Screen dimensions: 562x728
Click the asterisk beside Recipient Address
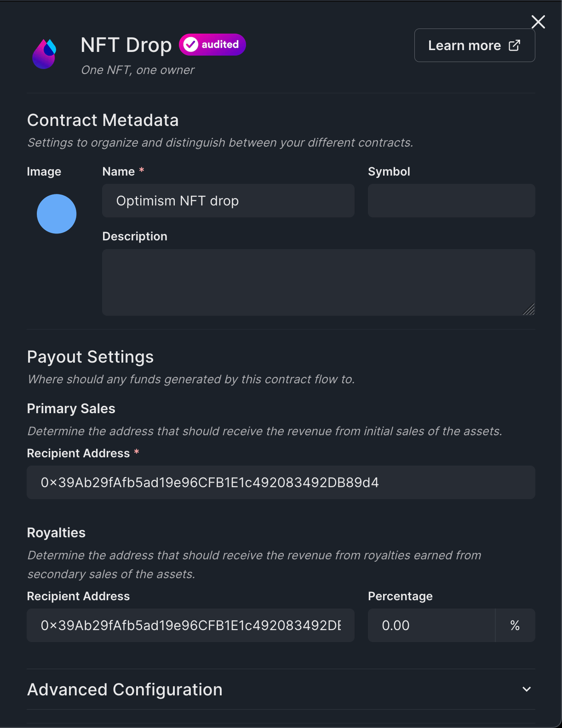click(x=137, y=453)
